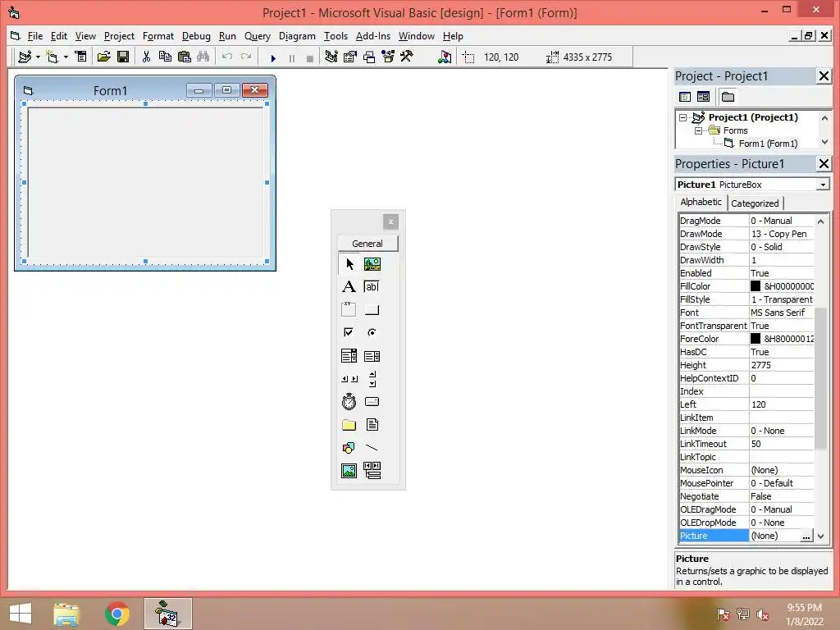The height and width of the screenshot is (630, 840).
Task: Select the CheckBox tool in toolbox
Action: 349,333
